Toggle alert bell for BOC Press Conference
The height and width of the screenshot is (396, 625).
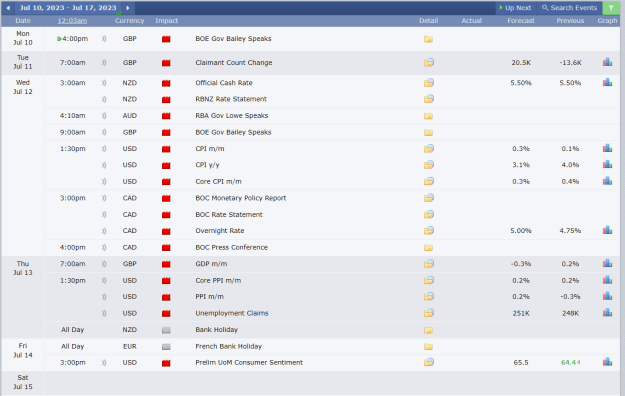[104, 248]
